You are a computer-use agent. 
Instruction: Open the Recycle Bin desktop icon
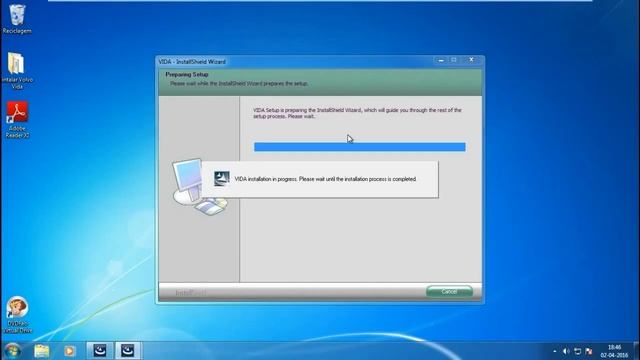coord(17,18)
